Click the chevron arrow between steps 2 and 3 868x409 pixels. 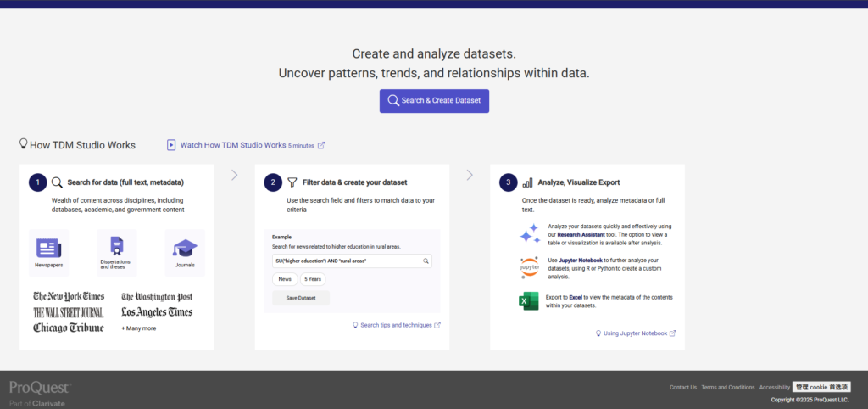tap(470, 176)
